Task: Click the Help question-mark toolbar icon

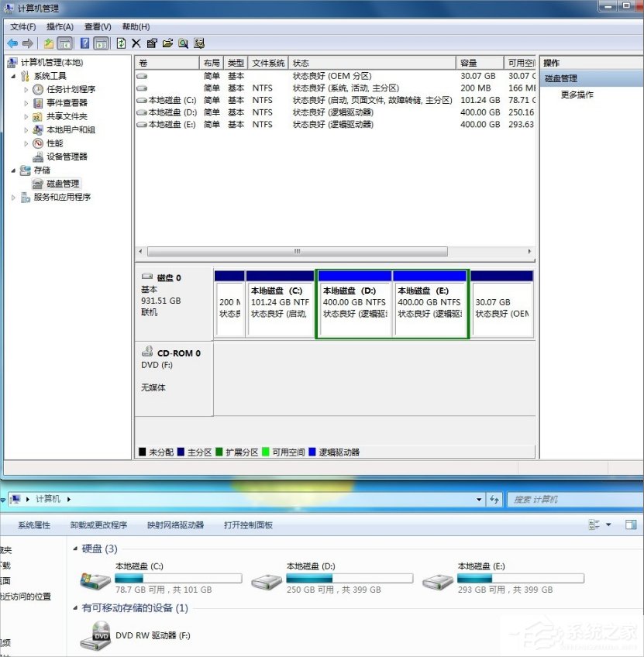Action: [84, 43]
